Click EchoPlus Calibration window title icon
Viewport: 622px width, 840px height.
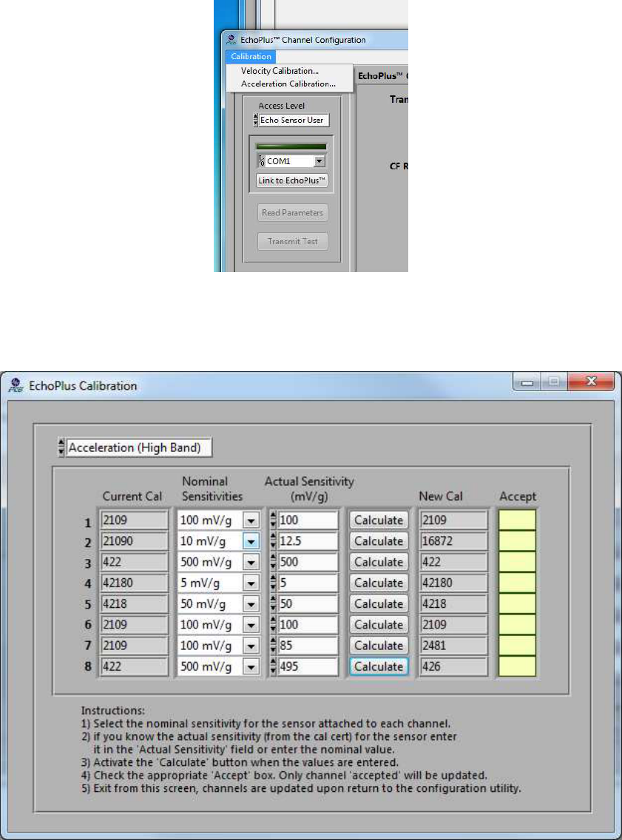pos(16,385)
